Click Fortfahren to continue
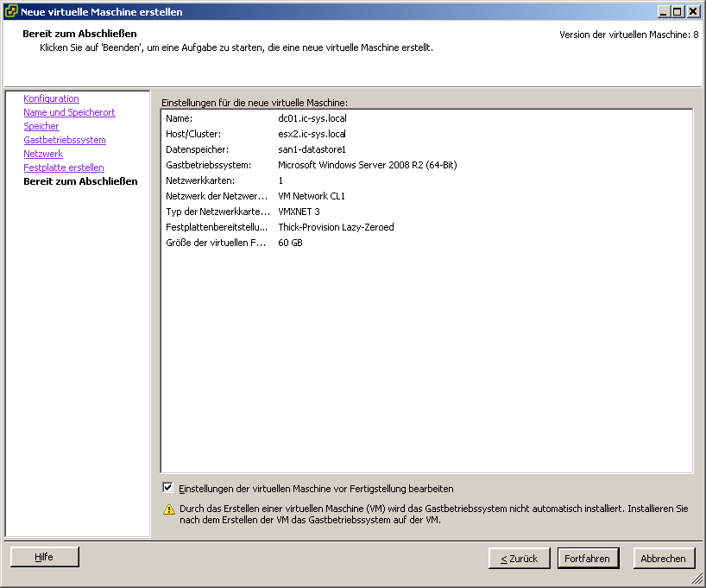Image resolution: width=706 pixels, height=588 pixels. pos(587,559)
